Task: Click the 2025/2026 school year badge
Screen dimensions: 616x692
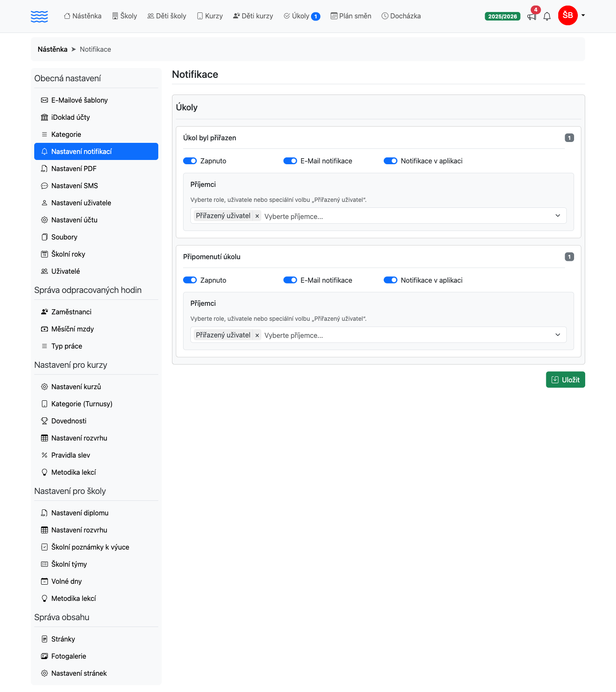Action: tap(503, 17)
